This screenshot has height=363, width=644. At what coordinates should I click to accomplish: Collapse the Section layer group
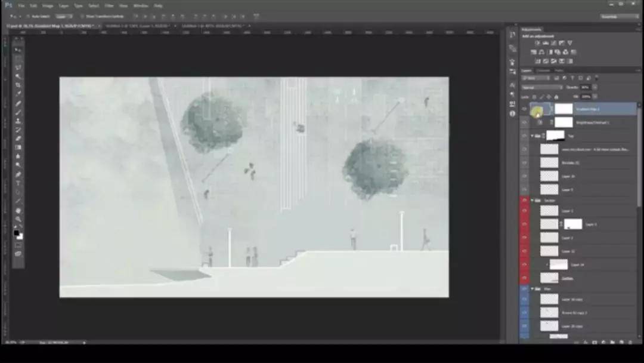click(x=532, y=200)
